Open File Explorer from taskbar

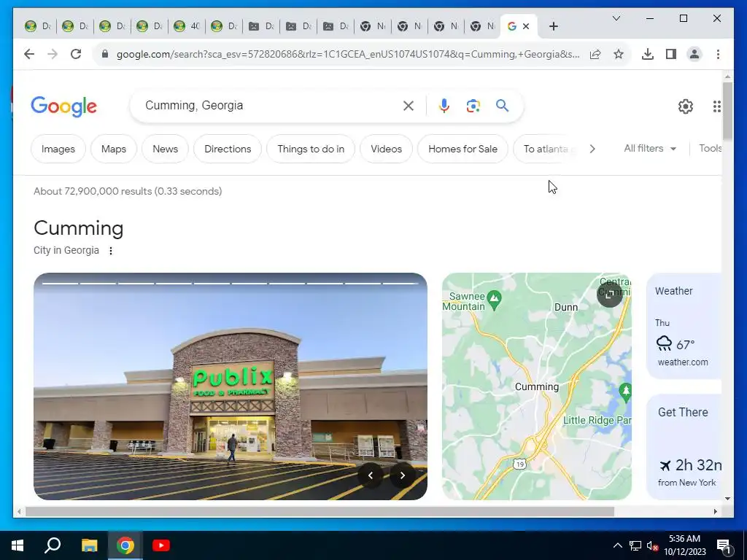[89, 545]
